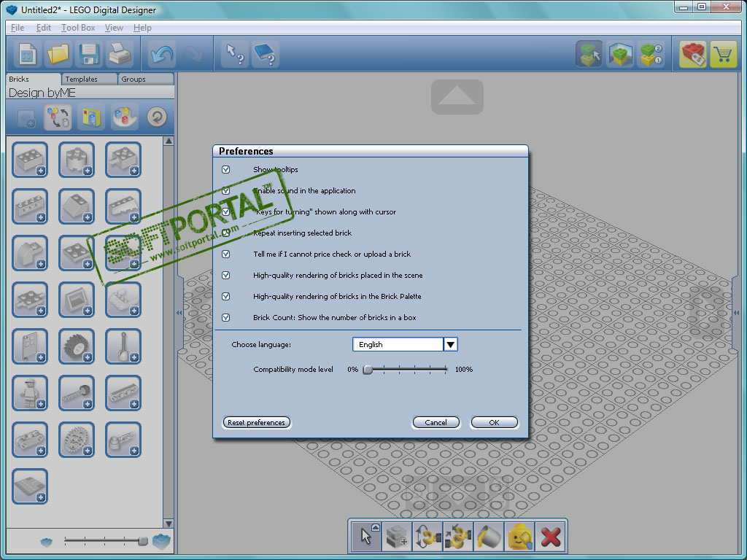The image size is (747, 560).
Task: Click the filter bricks by boxes icon
Action: pyautogui.click(x=91, y=117)
